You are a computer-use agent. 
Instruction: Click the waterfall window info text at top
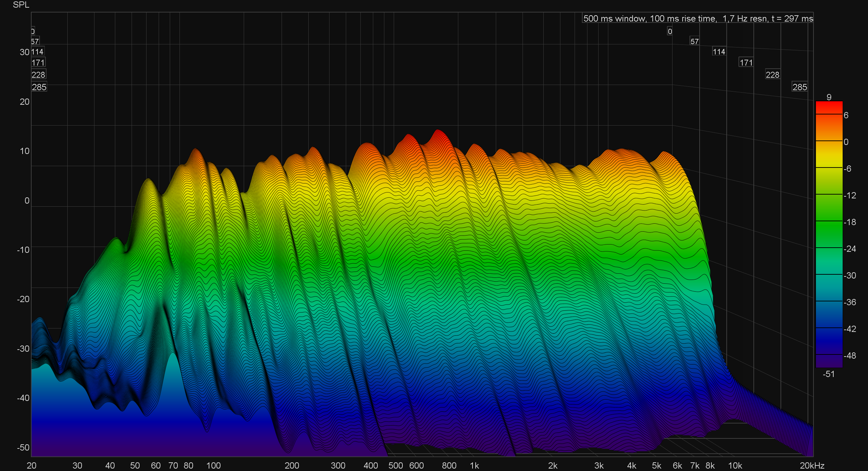click(x=698, y=18)
